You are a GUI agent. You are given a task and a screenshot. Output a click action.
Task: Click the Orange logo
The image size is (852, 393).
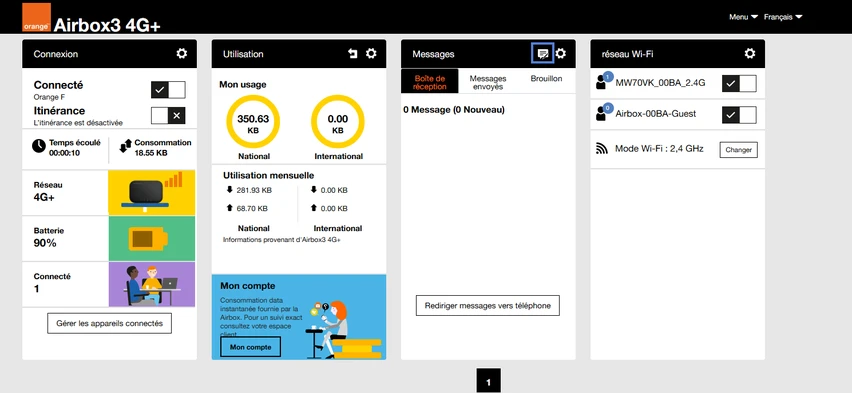point(36,17)
